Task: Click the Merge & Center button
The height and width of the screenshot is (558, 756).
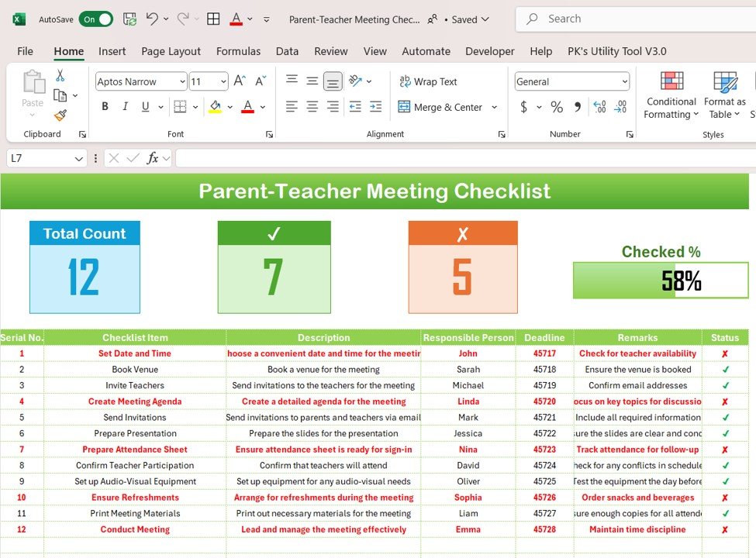Action: tap(440, 107)
